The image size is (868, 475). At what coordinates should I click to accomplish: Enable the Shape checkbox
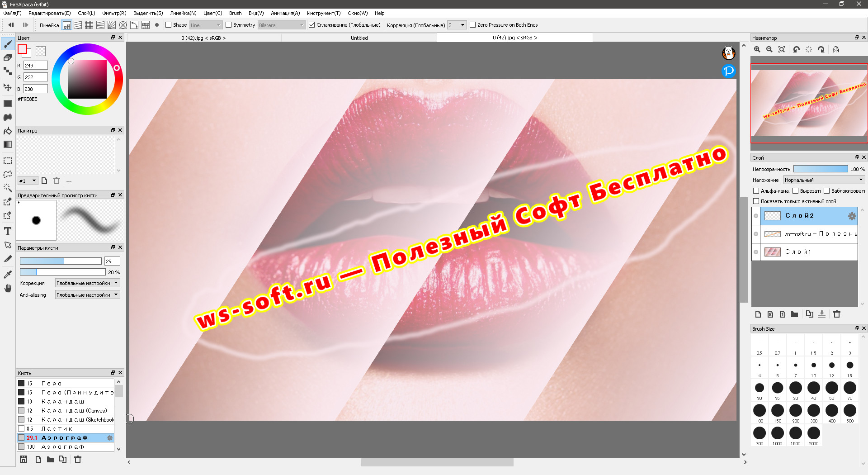(x=169, y=25)
